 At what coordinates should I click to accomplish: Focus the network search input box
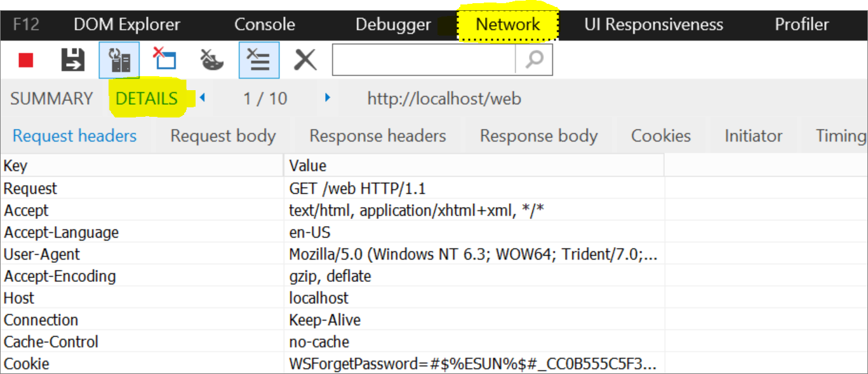tap(424, 60)
